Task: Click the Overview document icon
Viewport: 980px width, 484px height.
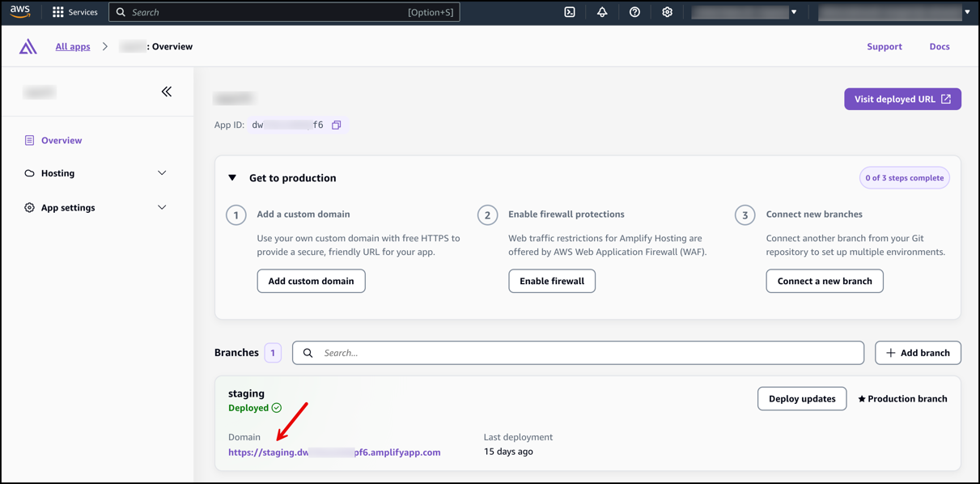Action: point(29,140)
